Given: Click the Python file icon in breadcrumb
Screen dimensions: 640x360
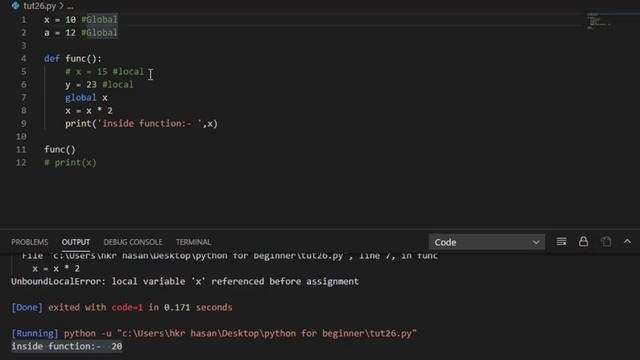Looking at the screenshot, I should (16, 6).
